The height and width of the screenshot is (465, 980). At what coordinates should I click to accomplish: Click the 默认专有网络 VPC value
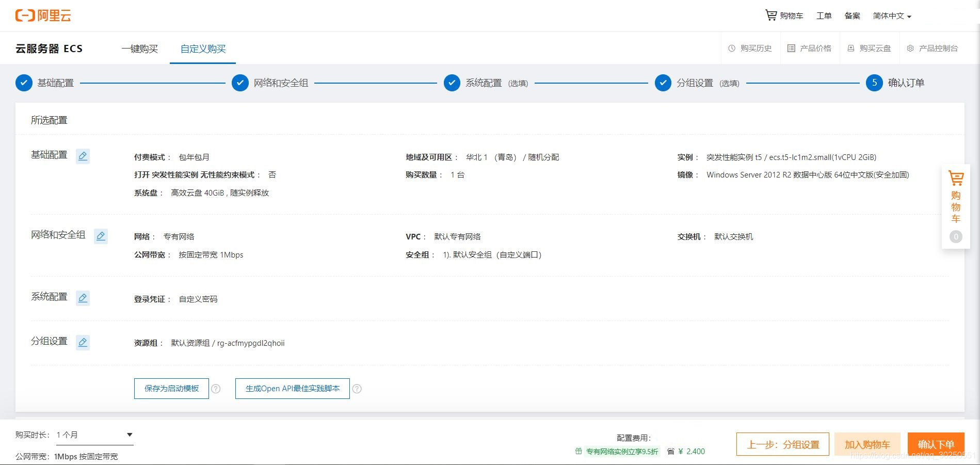pyautogui.click(x=457, y=237)
